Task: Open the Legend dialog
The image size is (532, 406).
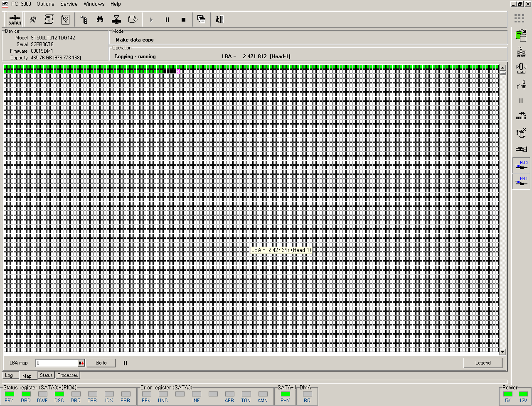Action: [x=483, y=363]
